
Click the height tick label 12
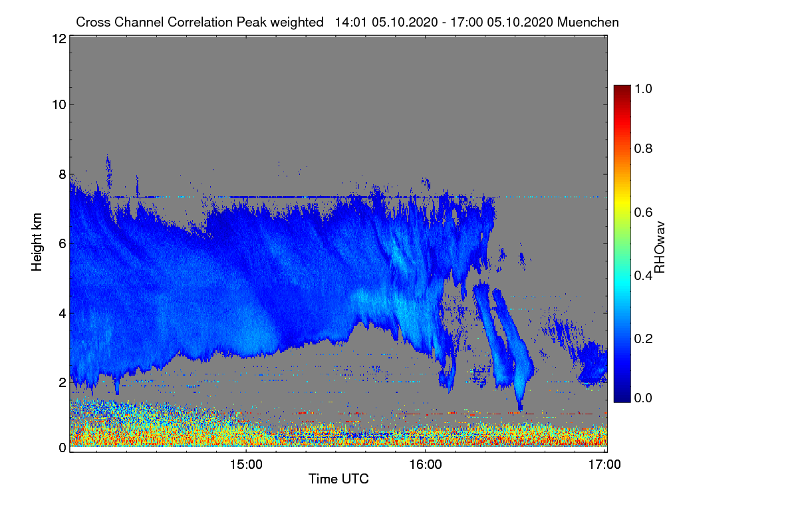(59, 39)
